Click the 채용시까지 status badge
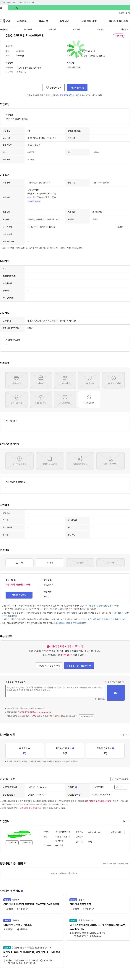 (x=119, y=36)
